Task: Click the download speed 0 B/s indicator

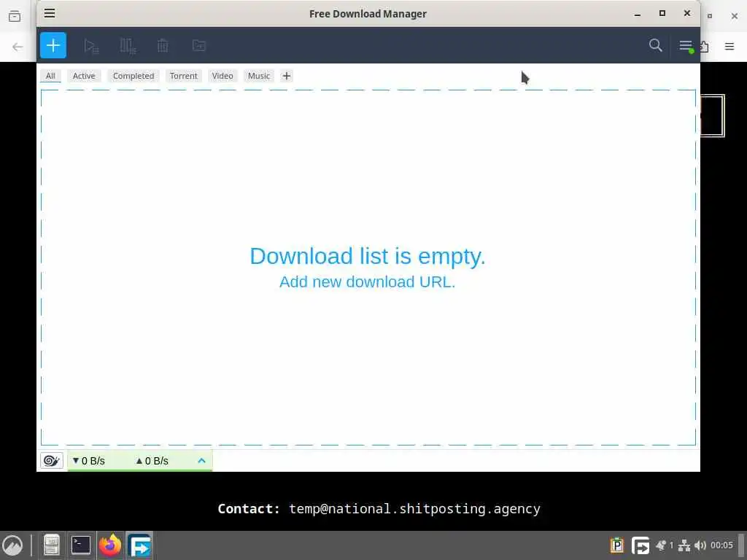Action: pos(88,461)
